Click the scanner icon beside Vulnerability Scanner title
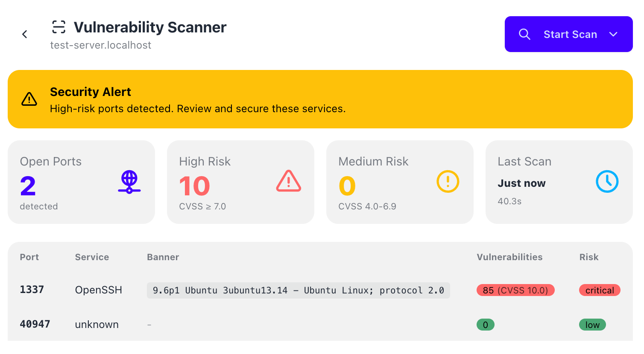 pos(59,27)
